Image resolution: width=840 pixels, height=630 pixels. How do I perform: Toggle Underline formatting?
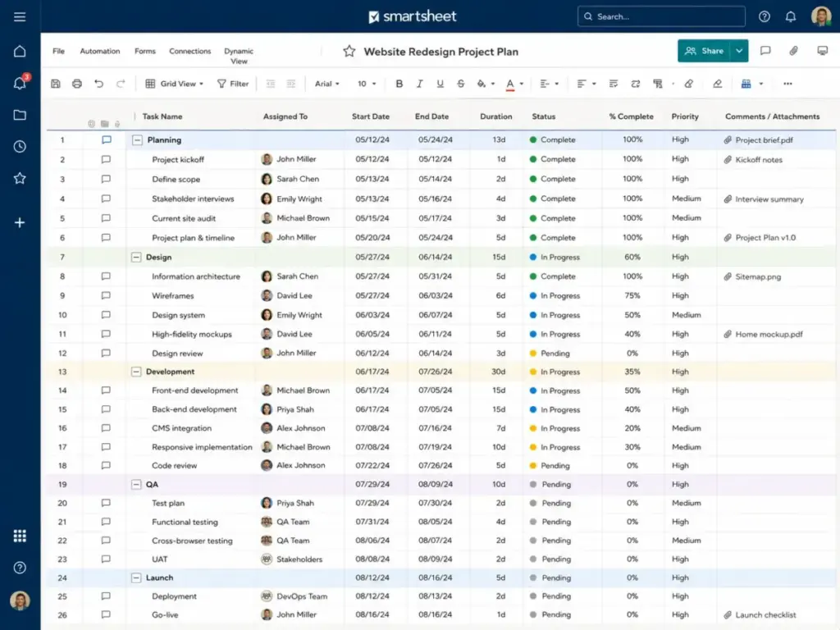click(440, 84)
